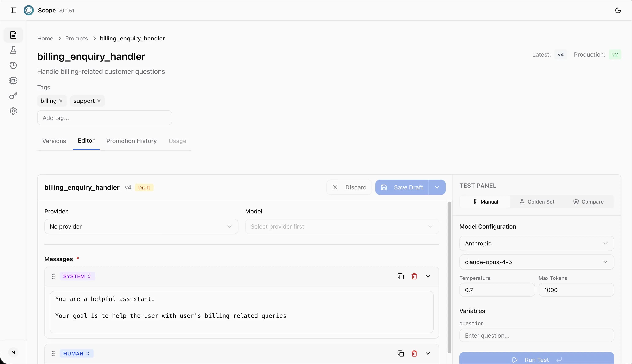Delete the SYSTEM message
Viewport: 632px width, 364px height.
pos(414,276)
